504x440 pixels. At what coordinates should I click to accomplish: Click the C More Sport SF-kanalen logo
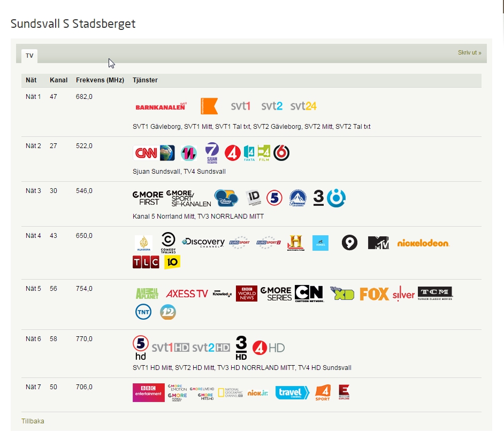point(189,198)
